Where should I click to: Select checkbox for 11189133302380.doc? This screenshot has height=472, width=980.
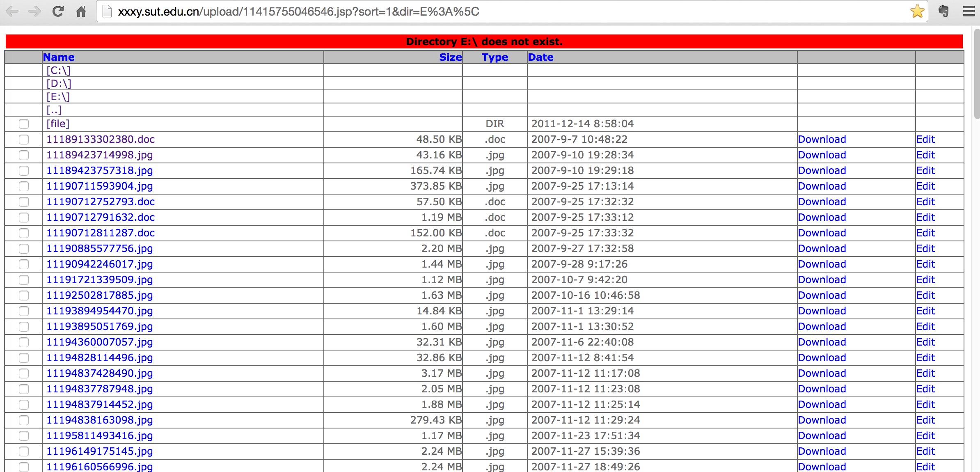click(24, 139)
